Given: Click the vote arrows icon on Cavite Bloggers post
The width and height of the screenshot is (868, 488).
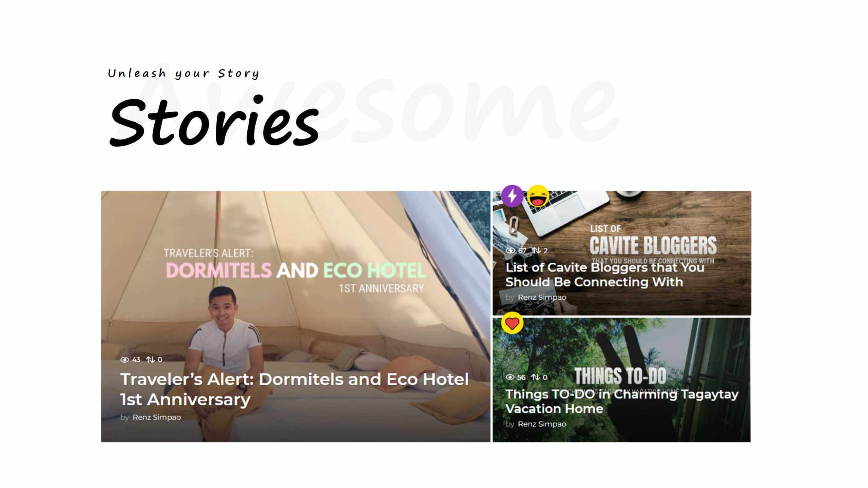Looking at the screenshot, I should pyautogui.click(x=537, y=251).
